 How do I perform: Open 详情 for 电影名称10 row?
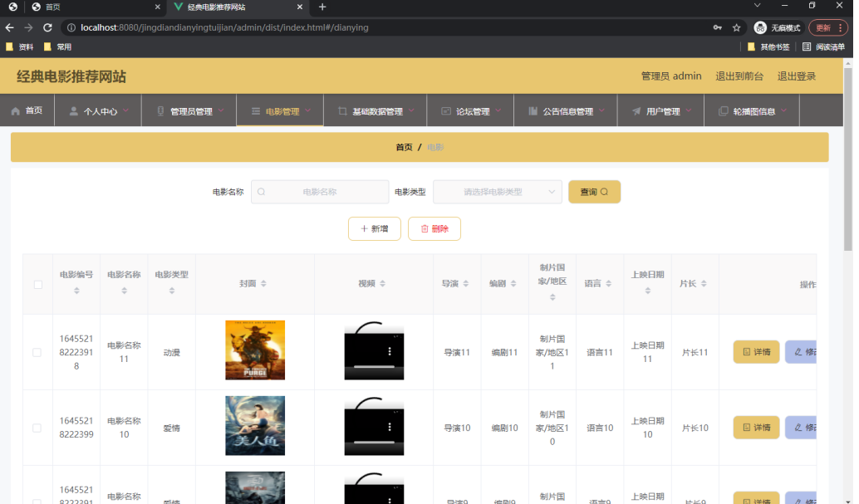click(x=757, y=428)
